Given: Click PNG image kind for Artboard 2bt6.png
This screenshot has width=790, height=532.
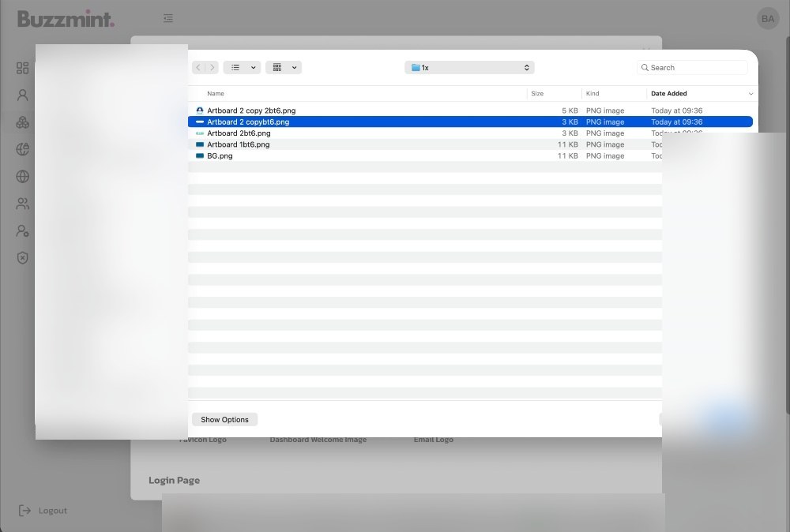Looking at the screenshot, I should (605, 133).
